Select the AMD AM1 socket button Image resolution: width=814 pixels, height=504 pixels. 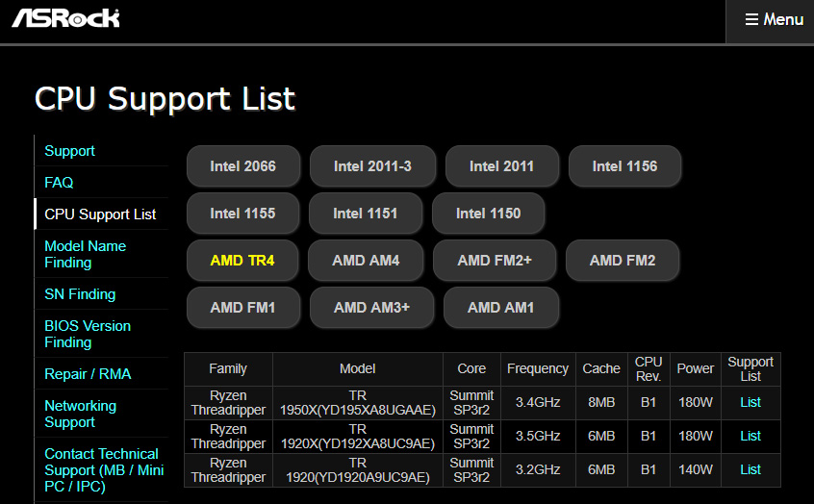point(501,307)
